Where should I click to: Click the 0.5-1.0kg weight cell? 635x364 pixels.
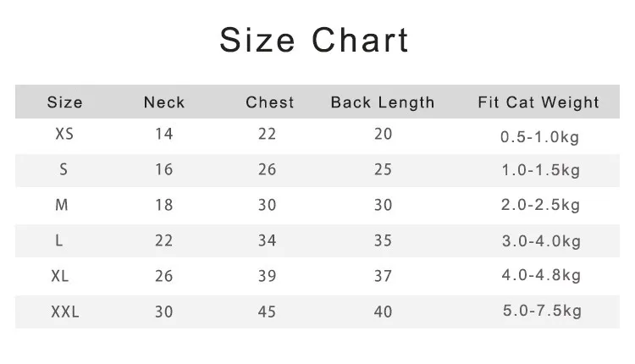[x=540, y=135]
